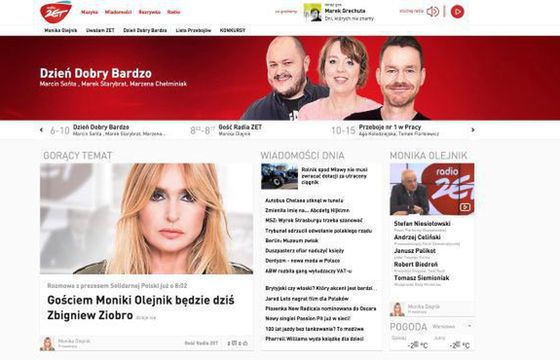Click the POGODA weather heading

(x=408, y=327)
